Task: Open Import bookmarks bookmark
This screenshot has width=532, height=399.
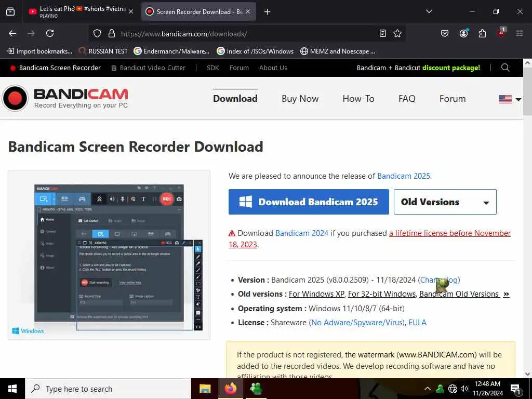Action: point(39,51)
